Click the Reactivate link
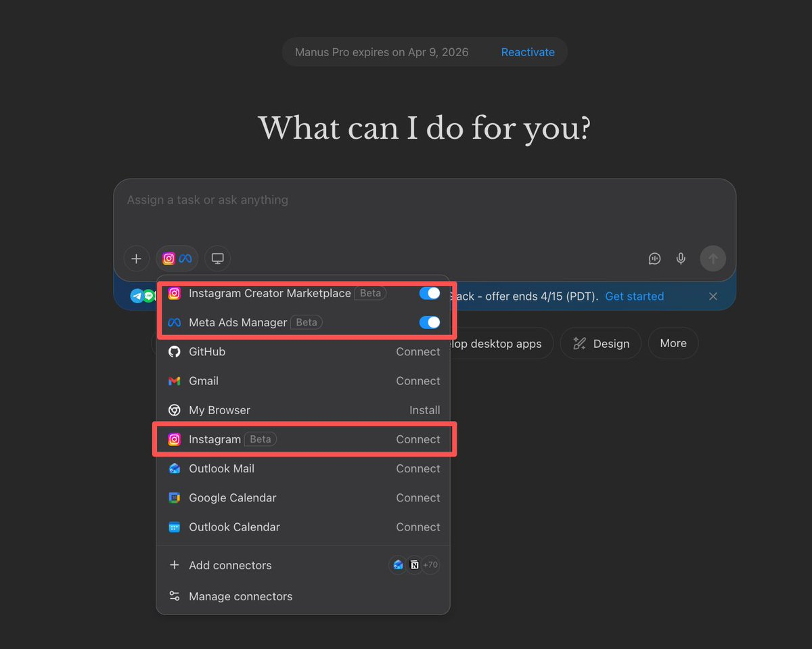 [x=528, y=52]
